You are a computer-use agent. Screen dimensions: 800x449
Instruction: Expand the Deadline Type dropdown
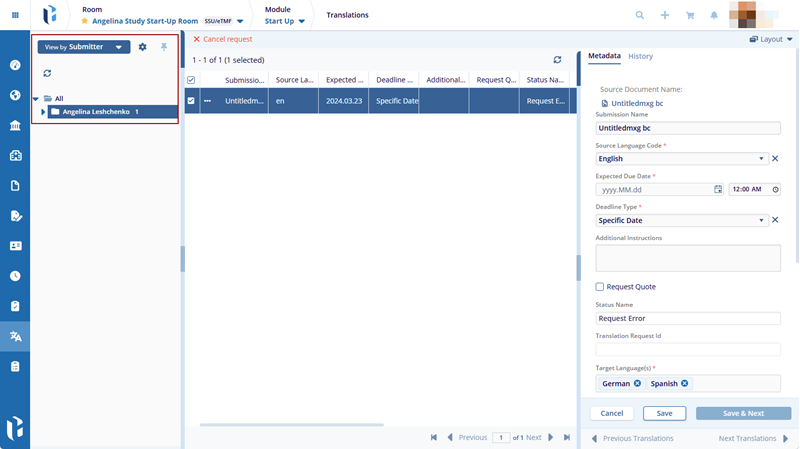[762, 220]
